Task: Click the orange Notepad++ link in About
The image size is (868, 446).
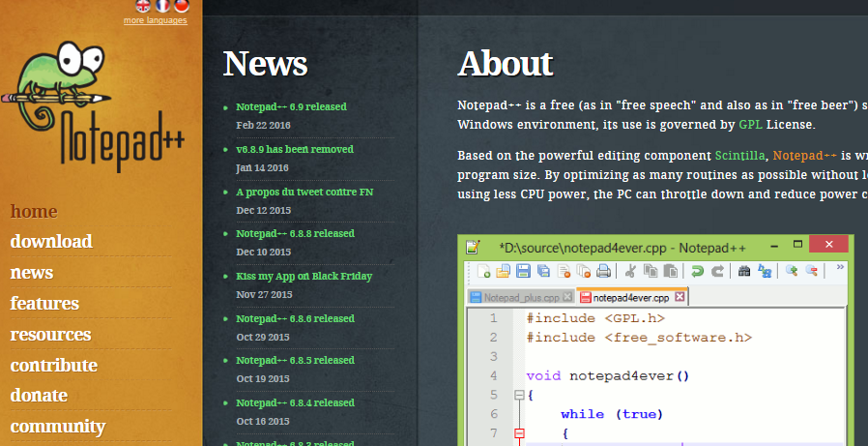Action: click(805, 155)
